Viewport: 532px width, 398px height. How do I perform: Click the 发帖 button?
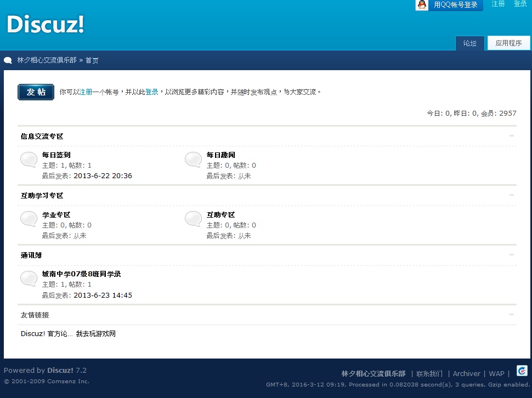tap(36, 92)
